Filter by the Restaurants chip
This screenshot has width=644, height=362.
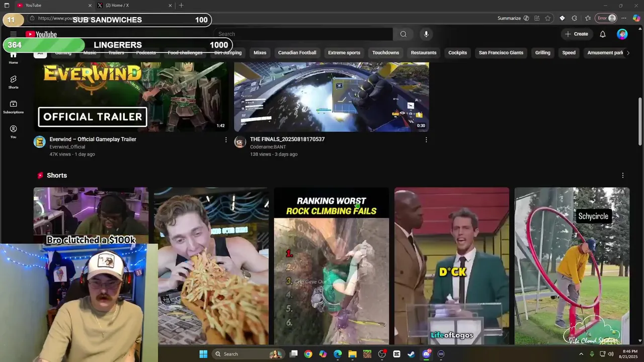tap(424, 53)
